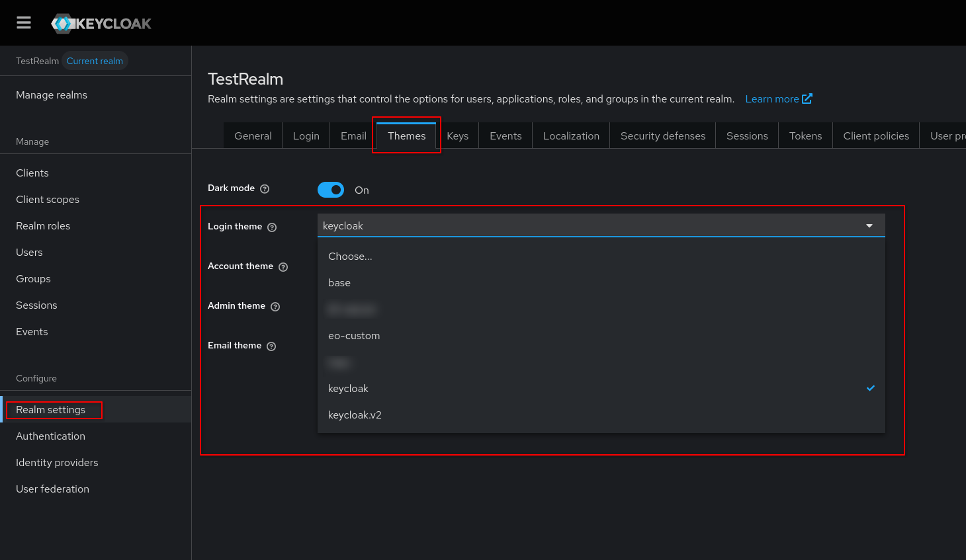Click the Admin theme label

coord(236,306)
